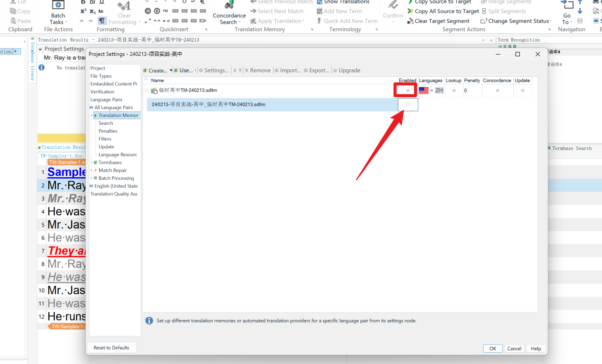
Task: Tick the row selector left of 临时英中TM-240213.sdltm
Action: [x=146, y=91]
